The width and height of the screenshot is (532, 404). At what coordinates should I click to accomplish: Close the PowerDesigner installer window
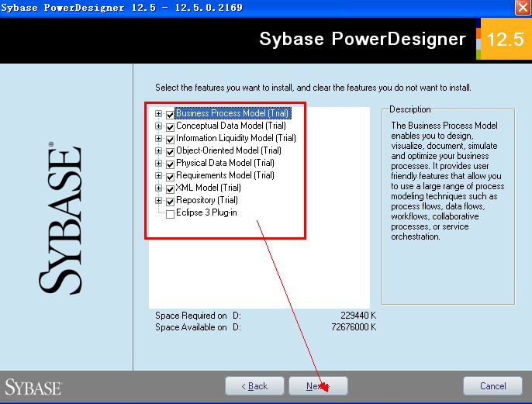click(x=523, y=8)
